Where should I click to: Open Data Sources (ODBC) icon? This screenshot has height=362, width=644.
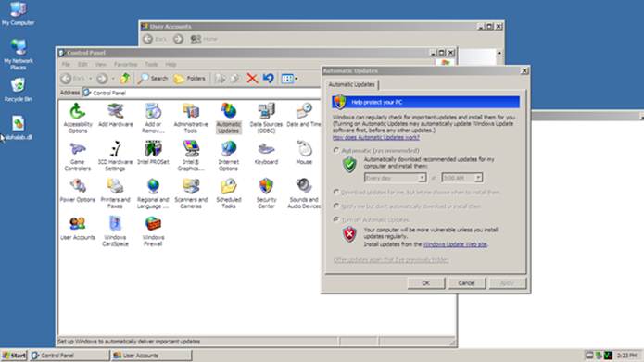(266, 118)
